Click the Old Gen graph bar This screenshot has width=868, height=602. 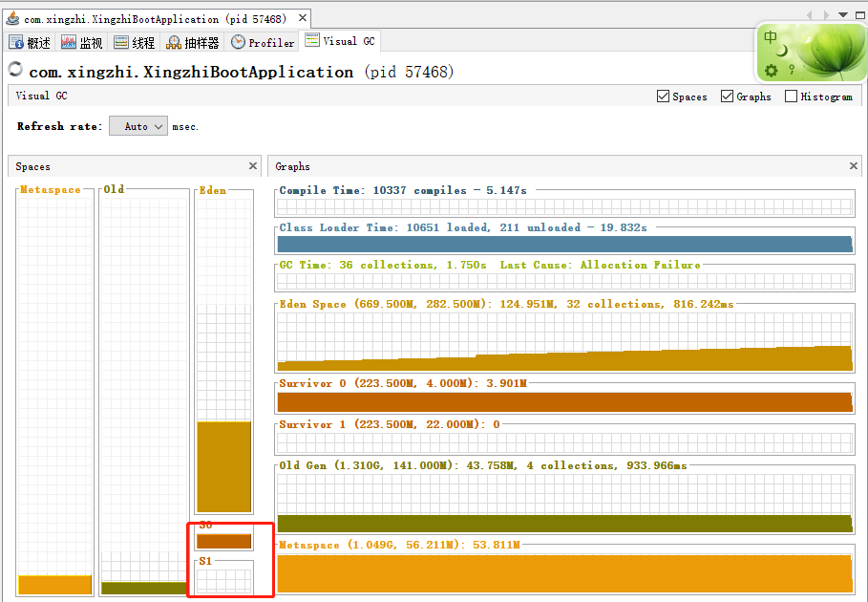564,524
